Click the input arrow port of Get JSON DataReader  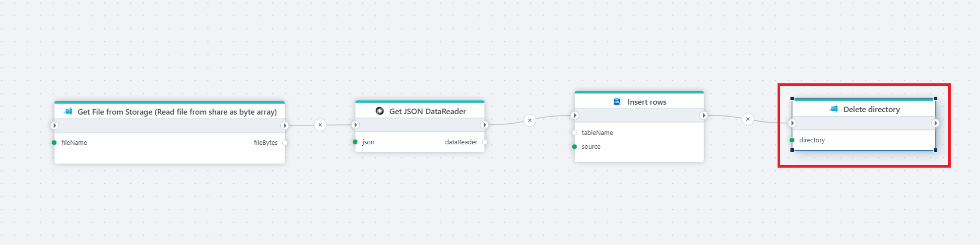355,125
